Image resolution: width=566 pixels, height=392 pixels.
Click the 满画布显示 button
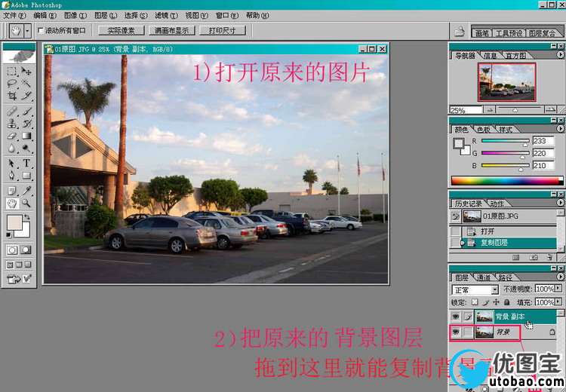click(x=172, y=31)
